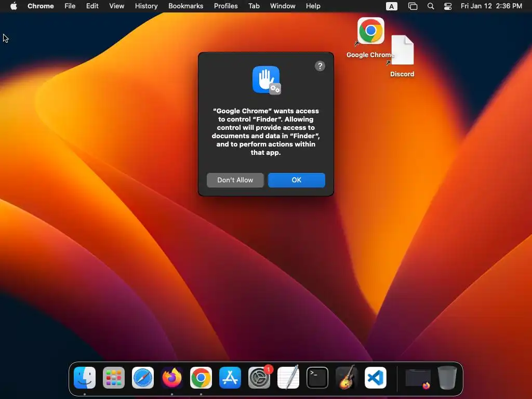532x399 pixels.
Task: Launch Safari from the Dock
Action: tap(143, 377)
